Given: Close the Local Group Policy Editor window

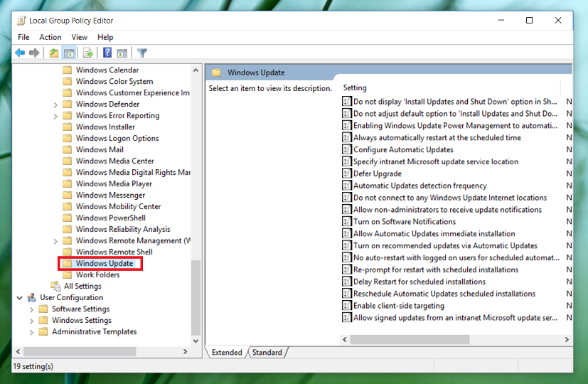Looking at the screenshot, I should coord(558,20).
